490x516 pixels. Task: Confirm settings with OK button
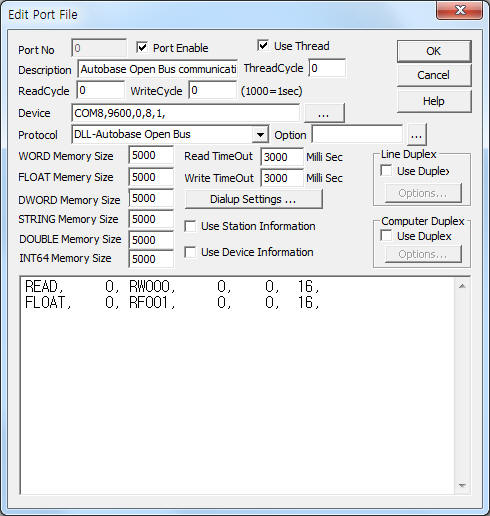[434, 51]
